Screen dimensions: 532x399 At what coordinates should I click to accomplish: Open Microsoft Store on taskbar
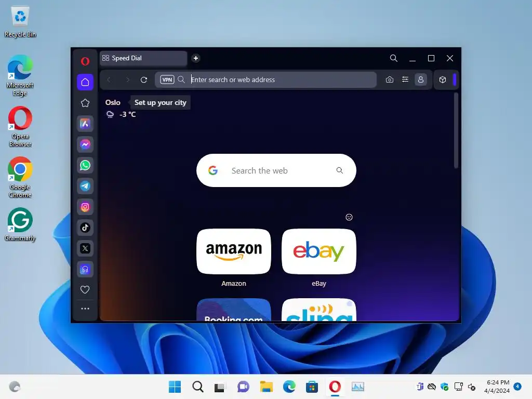[x=312, y=387]
